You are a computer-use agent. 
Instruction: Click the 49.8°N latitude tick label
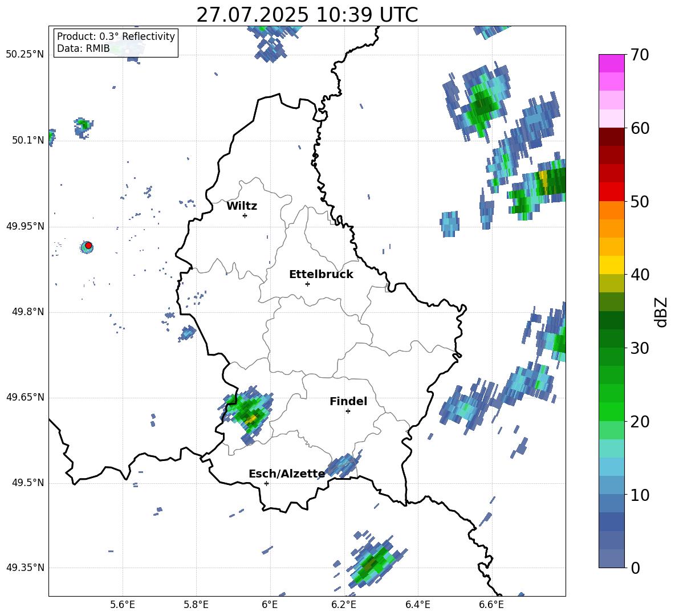pyautogui.click(x=28, y=312)
